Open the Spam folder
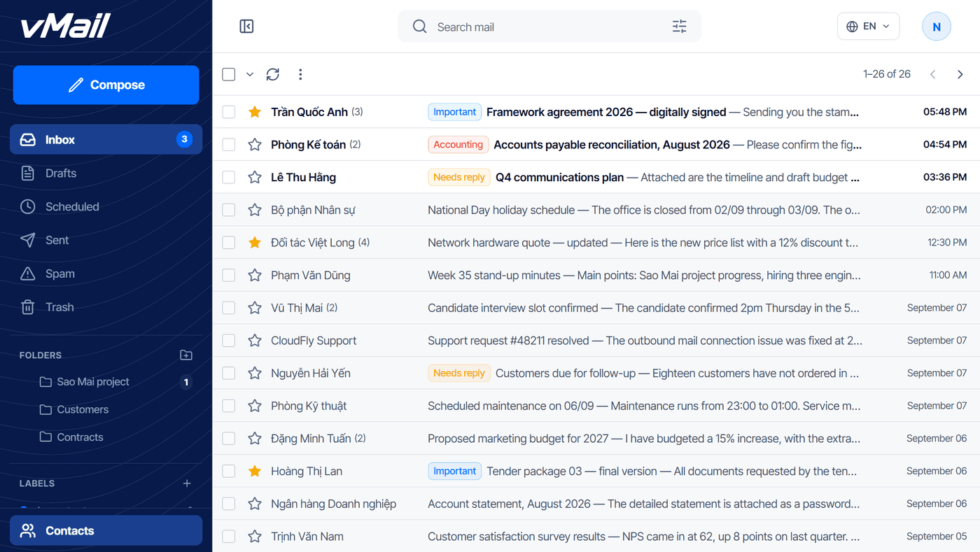 [x=106, y=274]
